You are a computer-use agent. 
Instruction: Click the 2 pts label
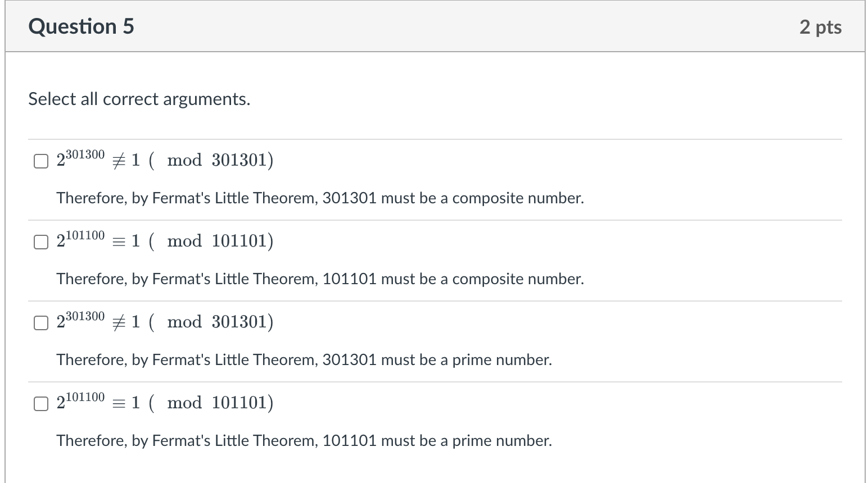pos(821,26)
